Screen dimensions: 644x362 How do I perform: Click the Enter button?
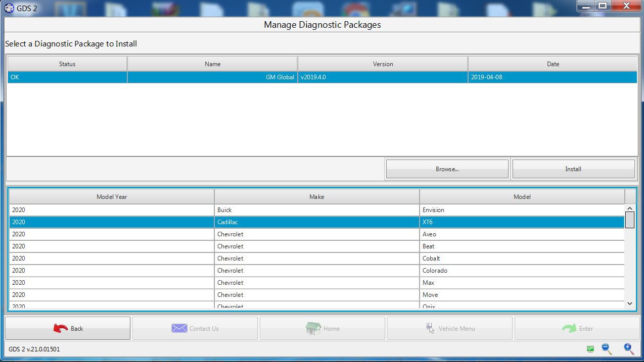pyautogui.click(x=577, y=328)
